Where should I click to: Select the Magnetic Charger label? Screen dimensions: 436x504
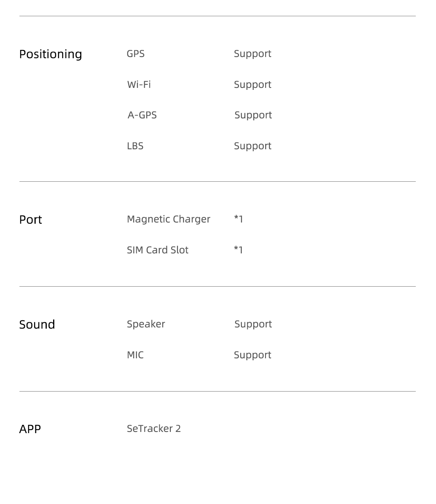pyautogui.click(x=168, y=219)
